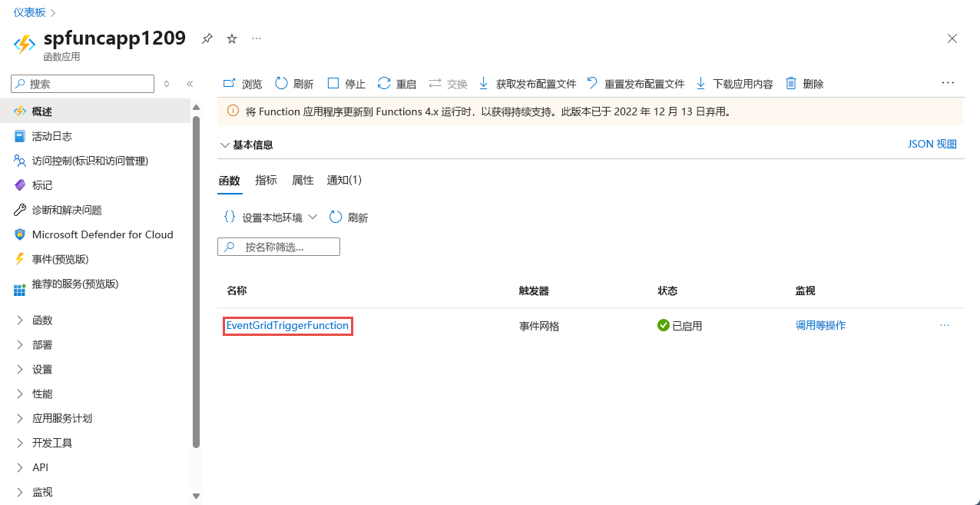The width and height of the screenshot is (980, 505).
Task: Switch to the 指标 tab
Action: 267,181
